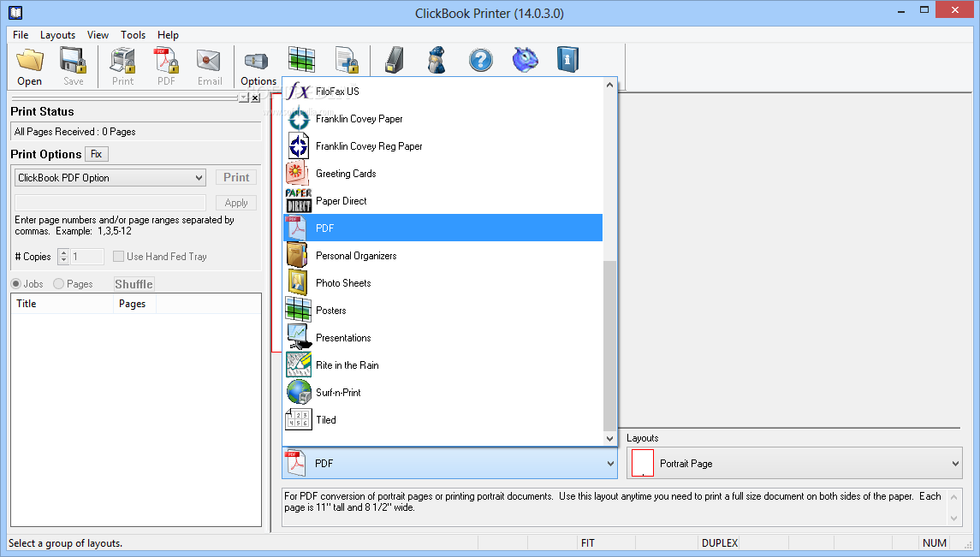Click the Pages column header
This screenshot has height=557, width=980.
point(134,304)
